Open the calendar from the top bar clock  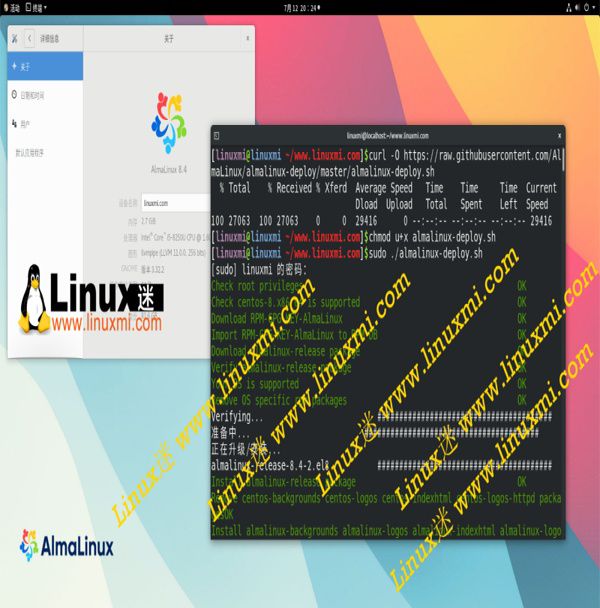tap(302, 8)
